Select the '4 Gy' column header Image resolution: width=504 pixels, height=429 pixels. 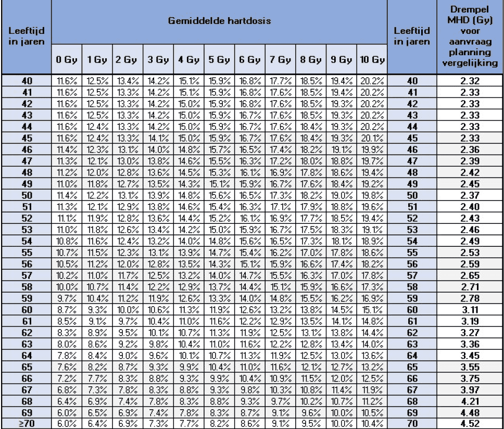(188, 60)
